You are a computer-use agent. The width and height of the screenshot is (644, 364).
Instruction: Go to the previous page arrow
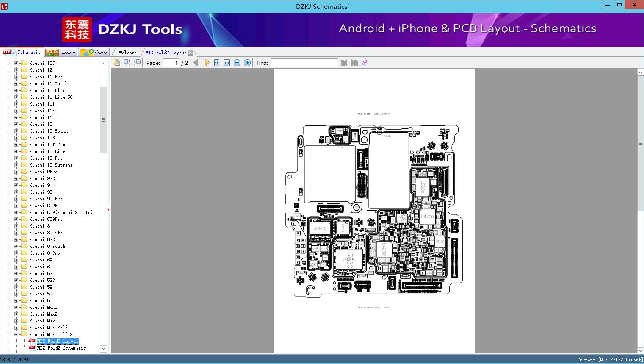[196, 63]
